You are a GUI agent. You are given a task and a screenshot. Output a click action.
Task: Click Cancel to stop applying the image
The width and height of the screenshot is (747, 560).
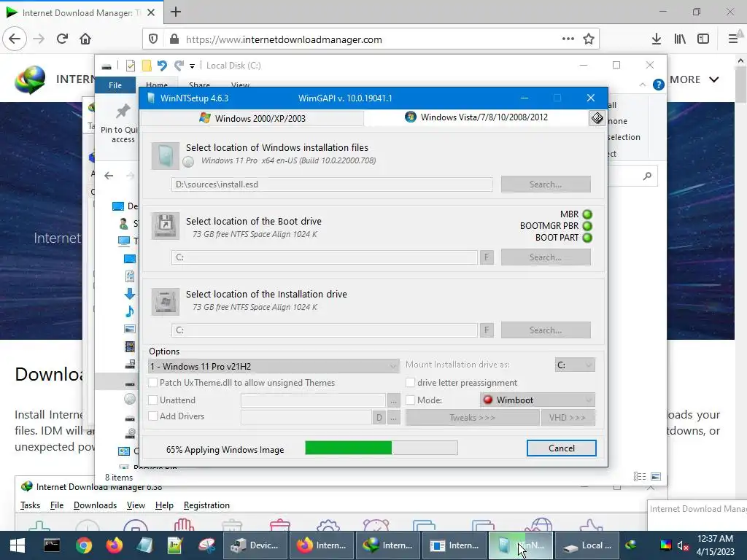click(x=561, y=448)
